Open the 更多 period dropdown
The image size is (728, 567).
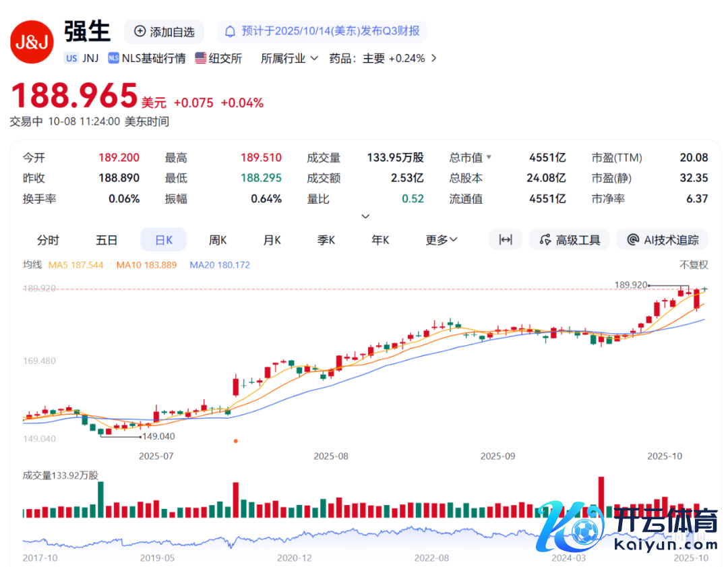pyautogui.click(x=442, y=240)
